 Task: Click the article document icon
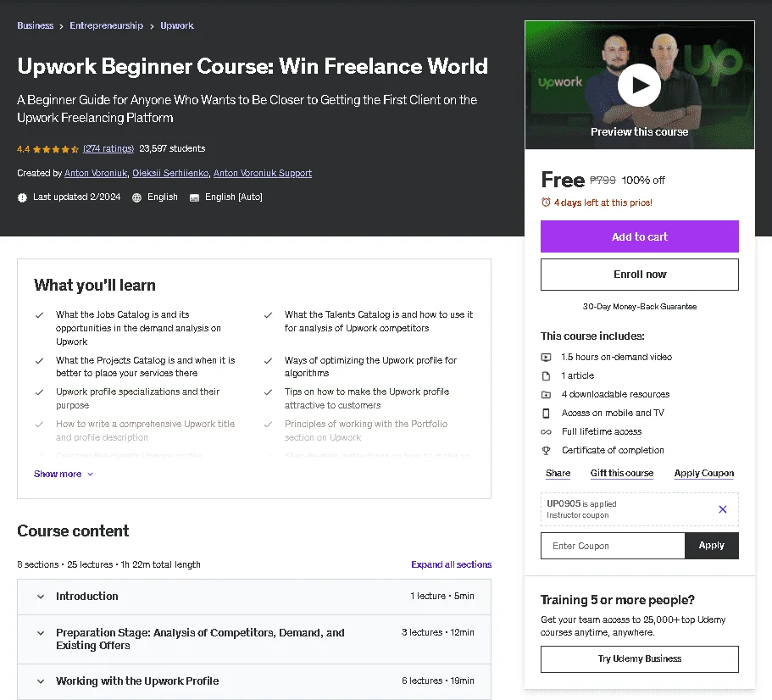546,375
